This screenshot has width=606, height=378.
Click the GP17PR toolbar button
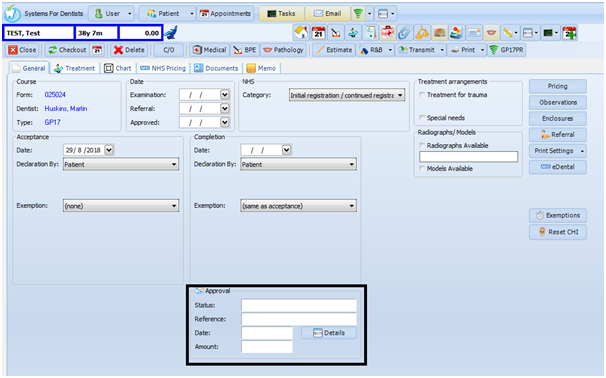(x=506, y=50)
